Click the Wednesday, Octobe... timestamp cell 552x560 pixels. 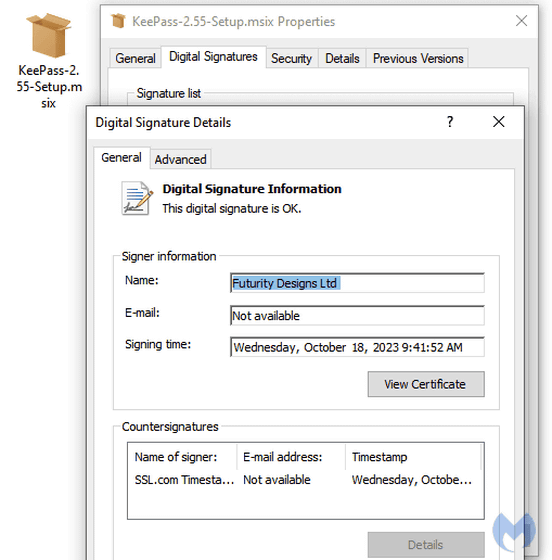[x=411, y=480]
